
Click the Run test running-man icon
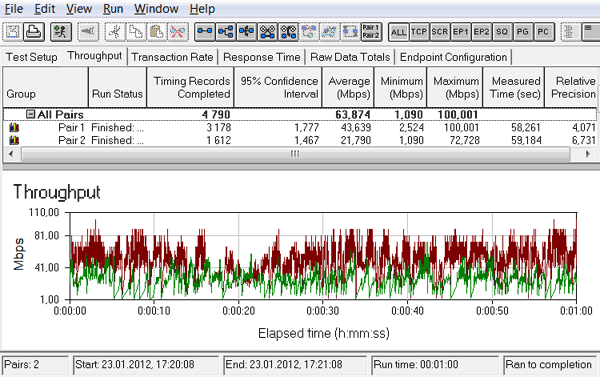point(60,31)
